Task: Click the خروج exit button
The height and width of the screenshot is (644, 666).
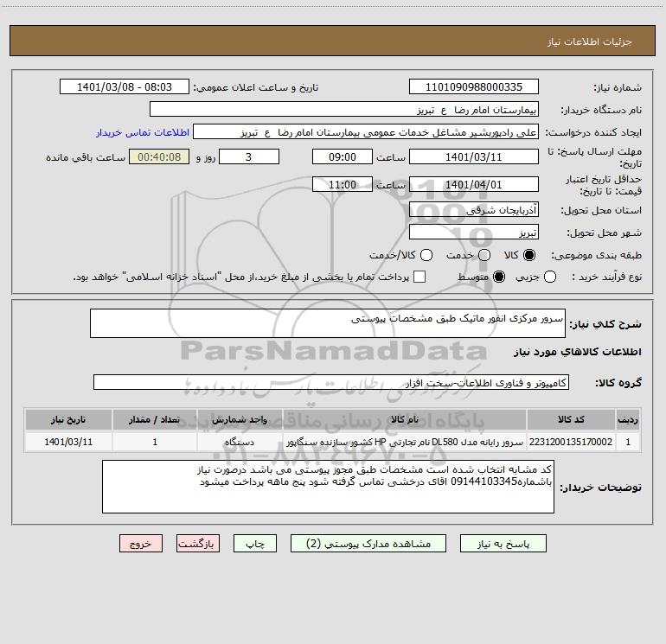Action: pyautogui.click(x=141, y=544)
